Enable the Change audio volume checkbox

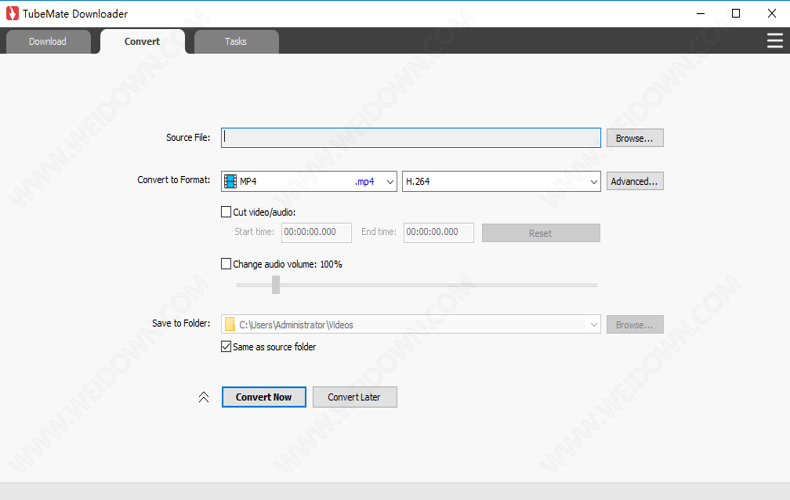click(226, 264)
